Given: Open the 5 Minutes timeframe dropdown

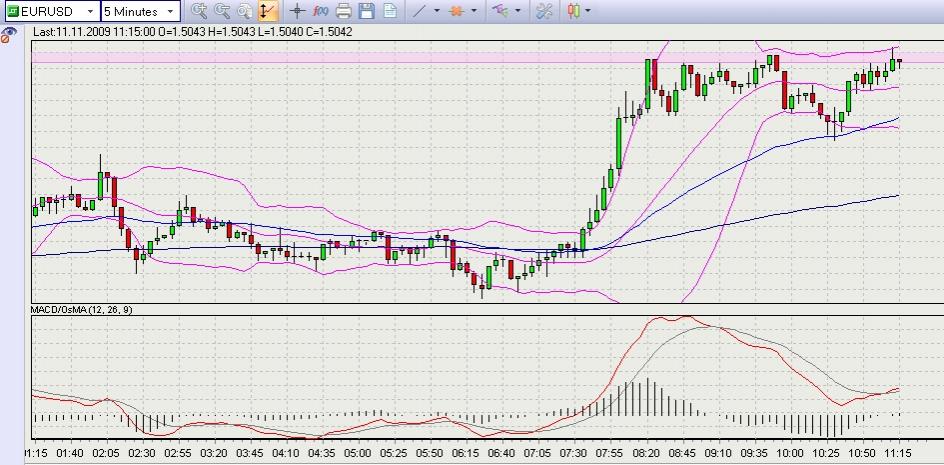Looking at the screenshot, I should coord(171,11).
